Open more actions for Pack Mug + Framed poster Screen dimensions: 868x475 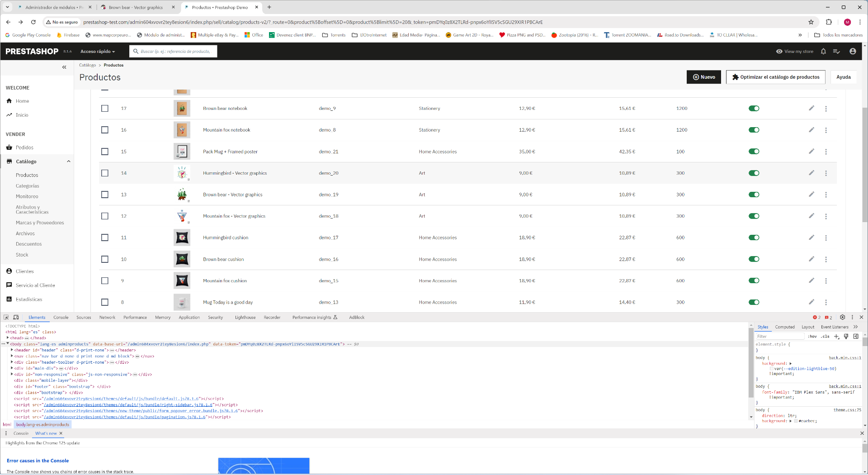pos(826,152)
